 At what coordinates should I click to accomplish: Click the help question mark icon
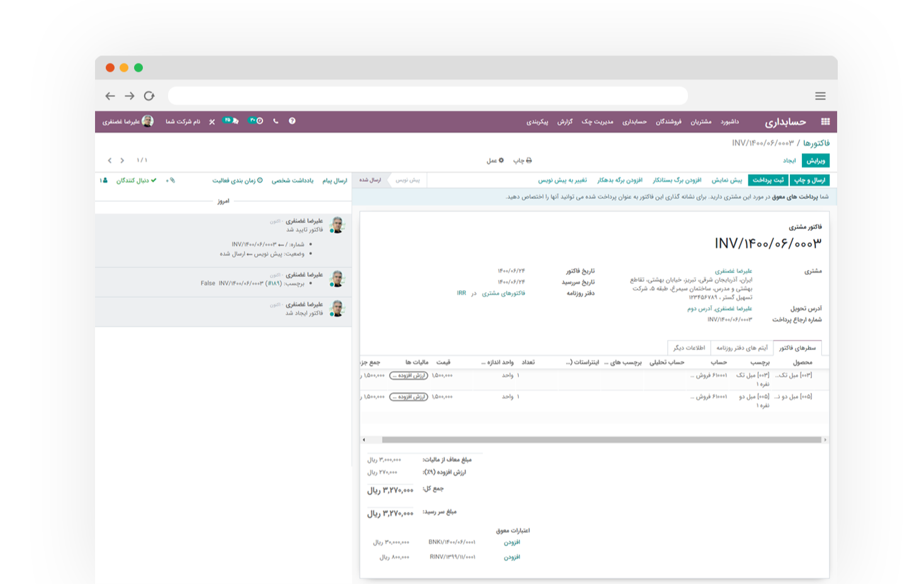292,121
